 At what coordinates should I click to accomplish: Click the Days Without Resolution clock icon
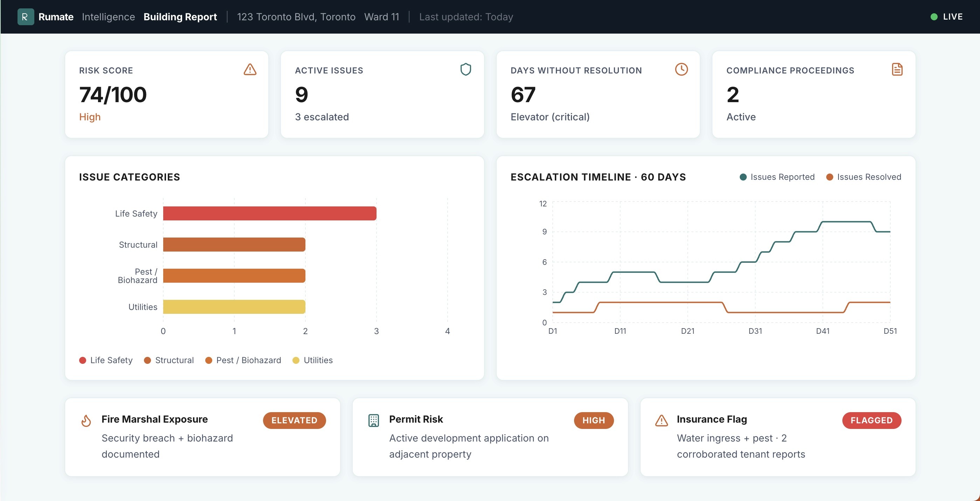coord(681,70)
